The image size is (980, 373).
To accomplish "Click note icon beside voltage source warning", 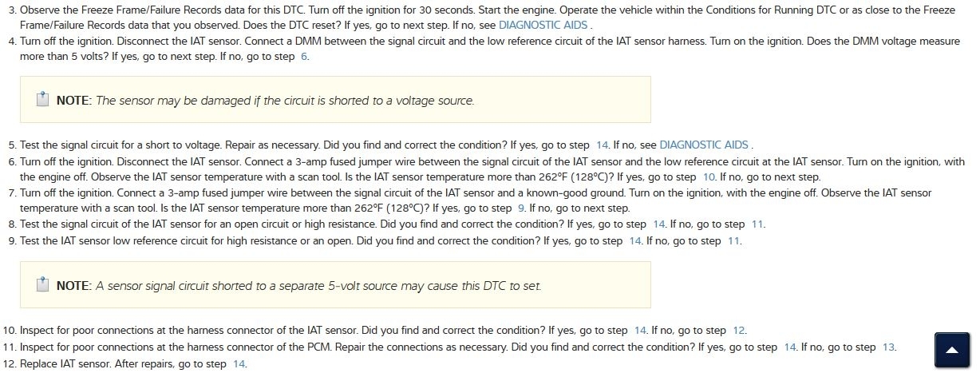I will tap(43, 100).
